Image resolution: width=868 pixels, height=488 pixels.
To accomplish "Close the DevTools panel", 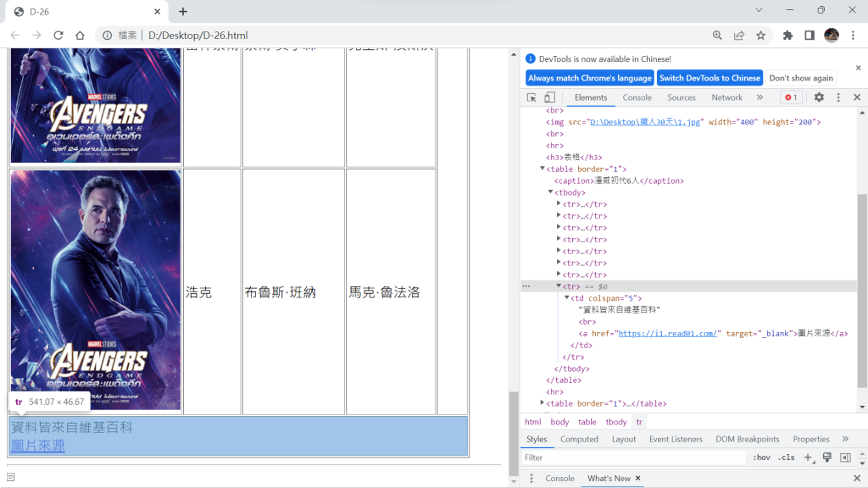I will (x=857, y=97).
